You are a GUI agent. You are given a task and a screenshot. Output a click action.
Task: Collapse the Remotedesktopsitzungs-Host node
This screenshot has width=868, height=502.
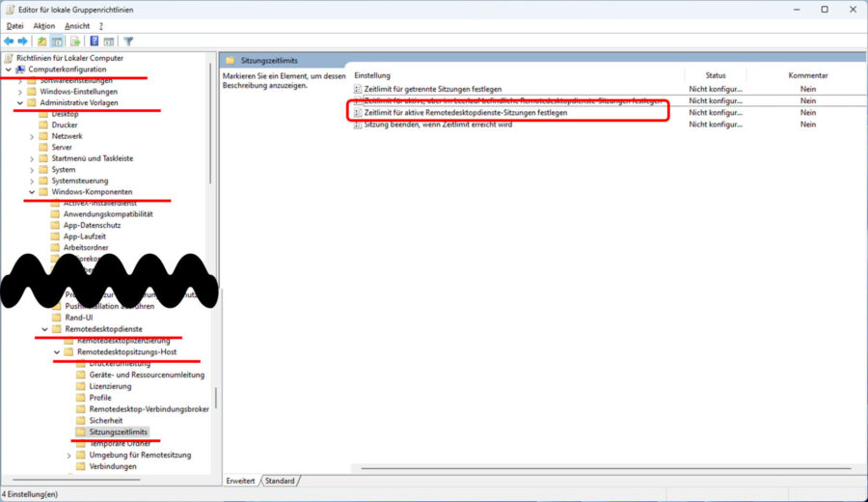pyautogui.click(x=57, y=352)
